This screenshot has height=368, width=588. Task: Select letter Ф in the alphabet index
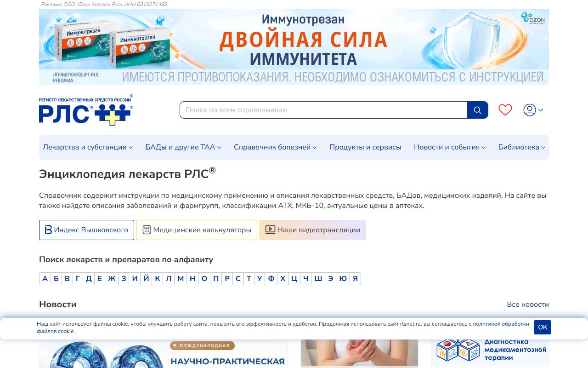point(271,279)
